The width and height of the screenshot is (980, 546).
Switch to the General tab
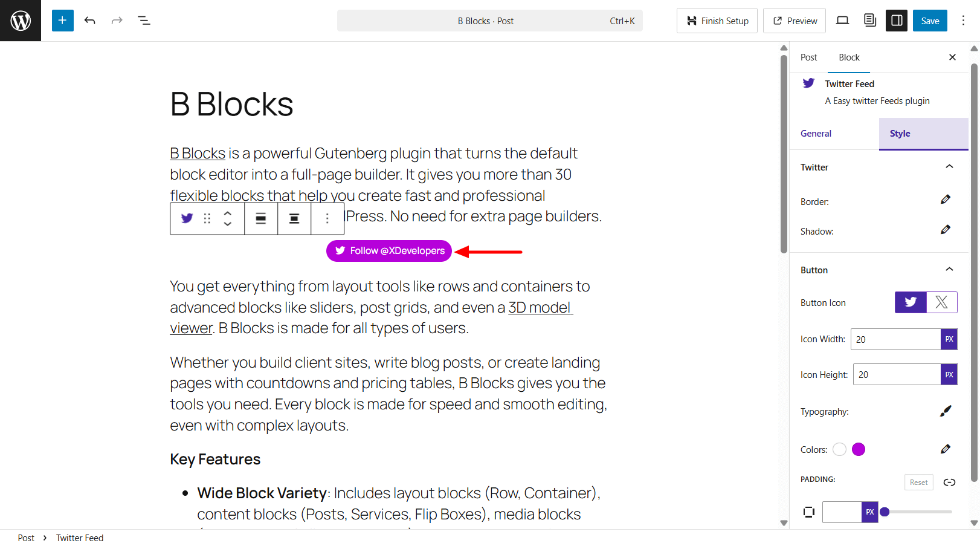pos(816,133)
